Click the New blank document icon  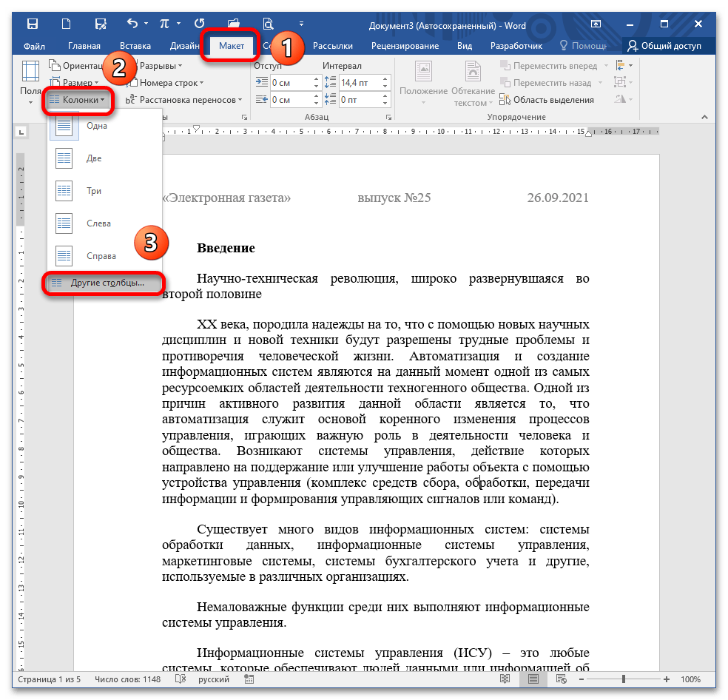tap(67, 25)
